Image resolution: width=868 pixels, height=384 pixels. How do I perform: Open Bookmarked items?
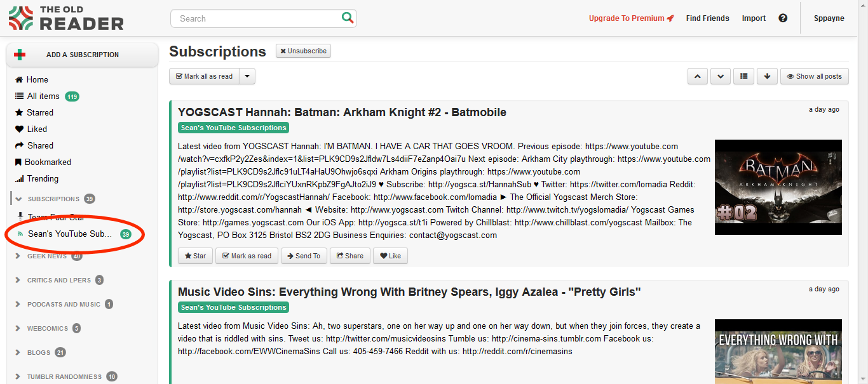pos(43,162)
